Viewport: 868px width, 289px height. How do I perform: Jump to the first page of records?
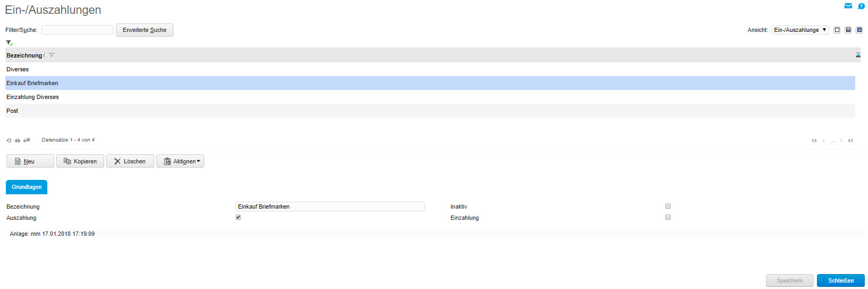coord(814,141)
